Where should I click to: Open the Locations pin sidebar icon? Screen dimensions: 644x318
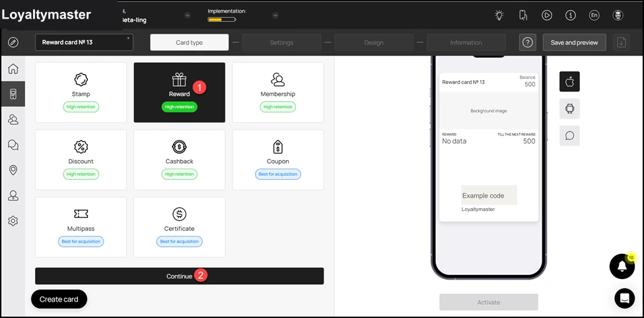pos(13,170)
